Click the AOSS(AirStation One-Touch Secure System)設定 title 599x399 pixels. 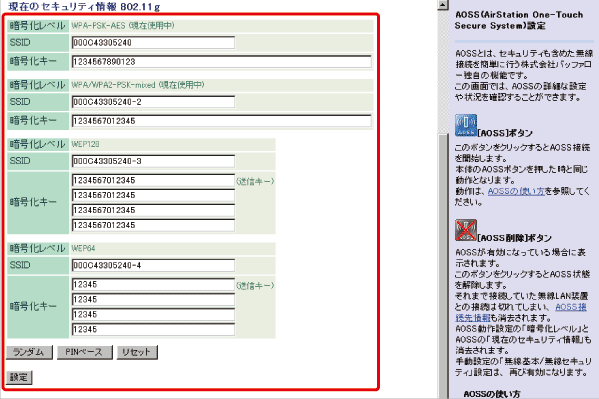click(x=519, y=20)
